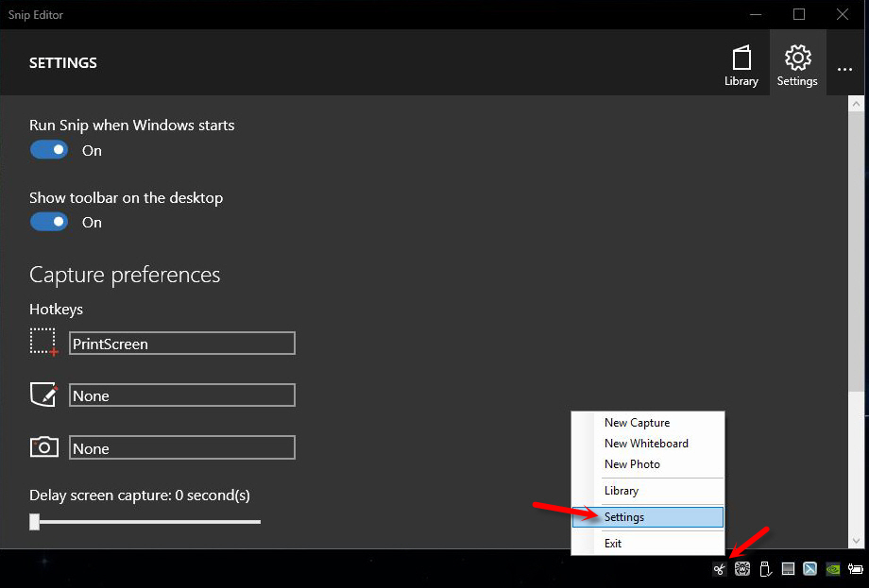Select New Photo from the context menu
869x588 pixels.
(x=632, y=464)
